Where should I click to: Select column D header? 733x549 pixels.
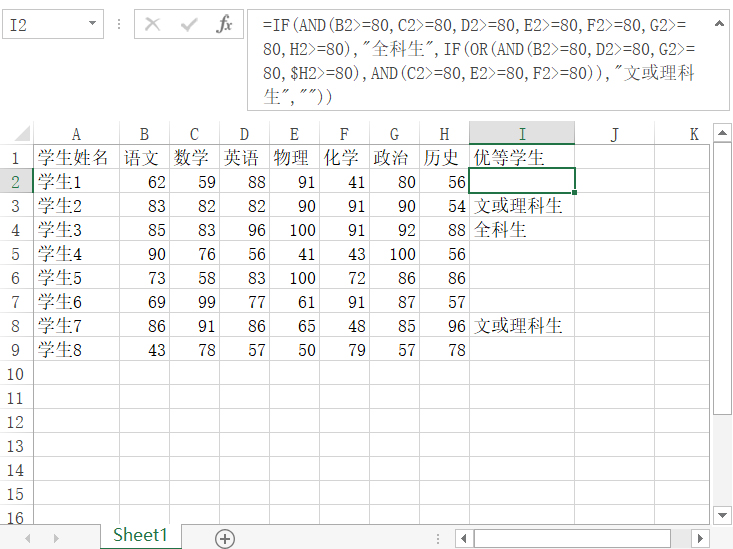[244, 134]
